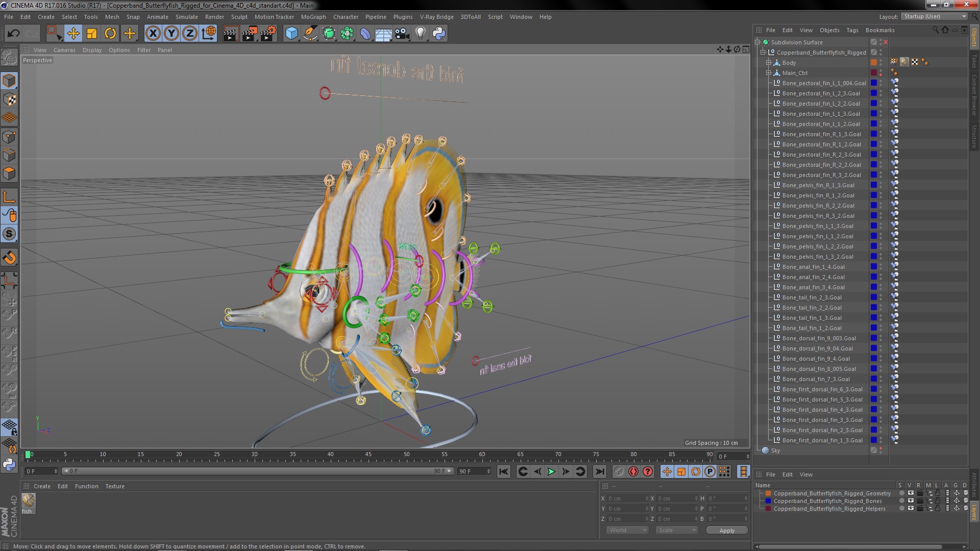Open the material manager Create menu
Image resolution: width=980 pixels, height=551 pixels.
coord(42,486)
